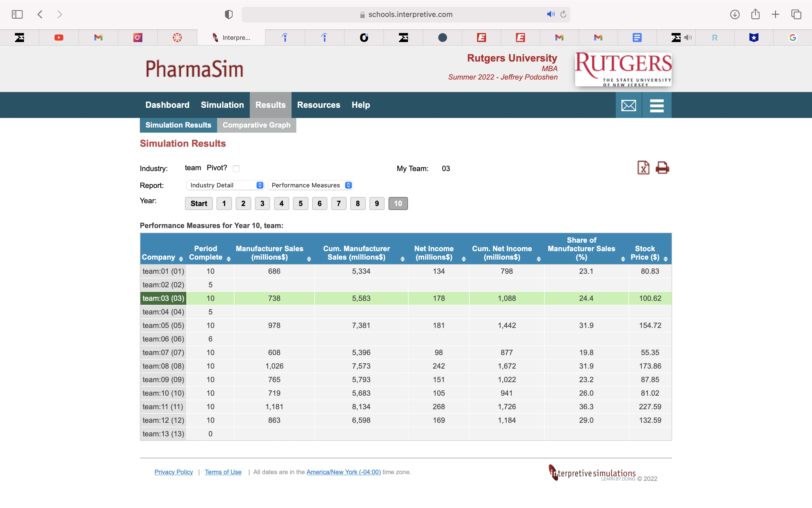
Task: Switch to the YouTube tab
Action: [x=59, y=38]
